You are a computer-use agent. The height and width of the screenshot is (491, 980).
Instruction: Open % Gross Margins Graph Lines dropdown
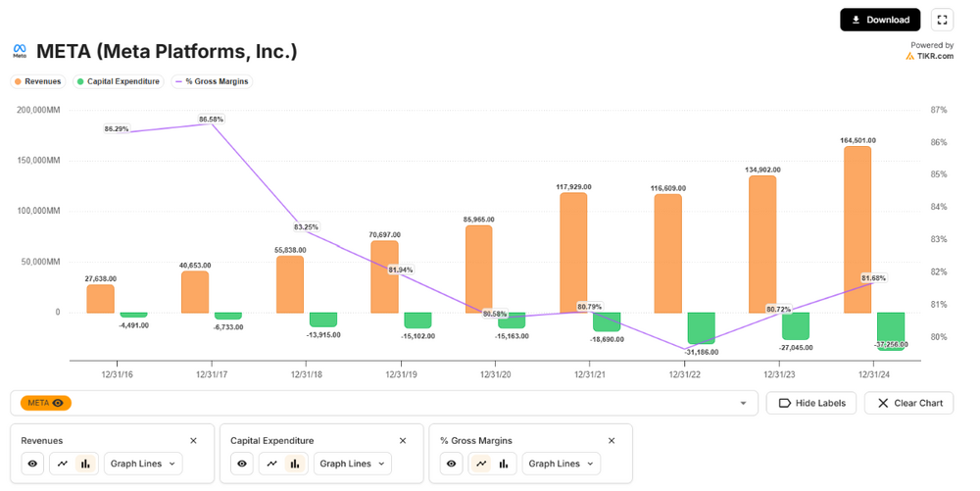(562, 464)
